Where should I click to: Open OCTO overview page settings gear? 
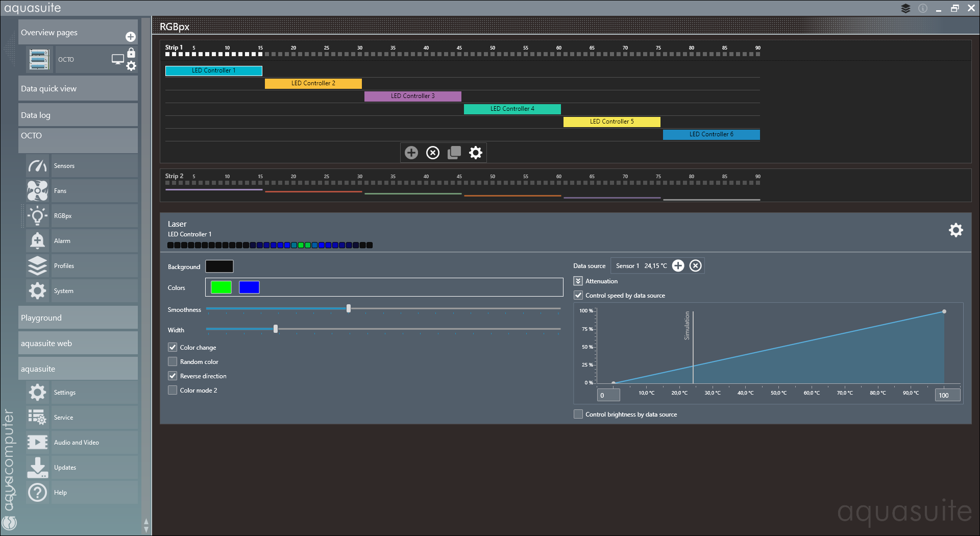click(131, 66)
